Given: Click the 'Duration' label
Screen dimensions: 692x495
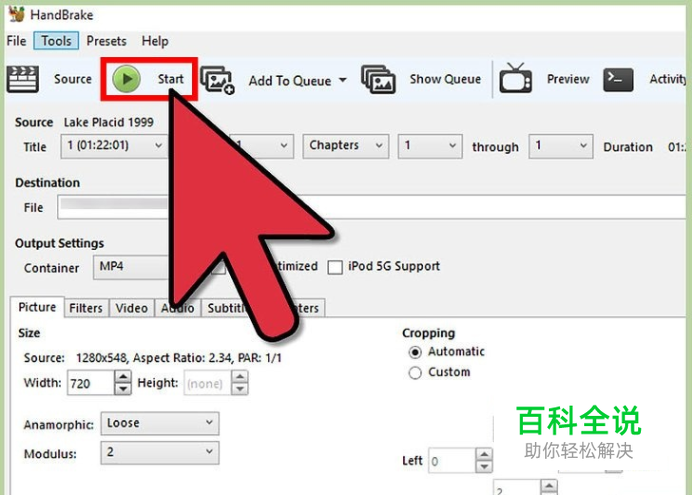Looking at the screenshot, I should point(628,147).
